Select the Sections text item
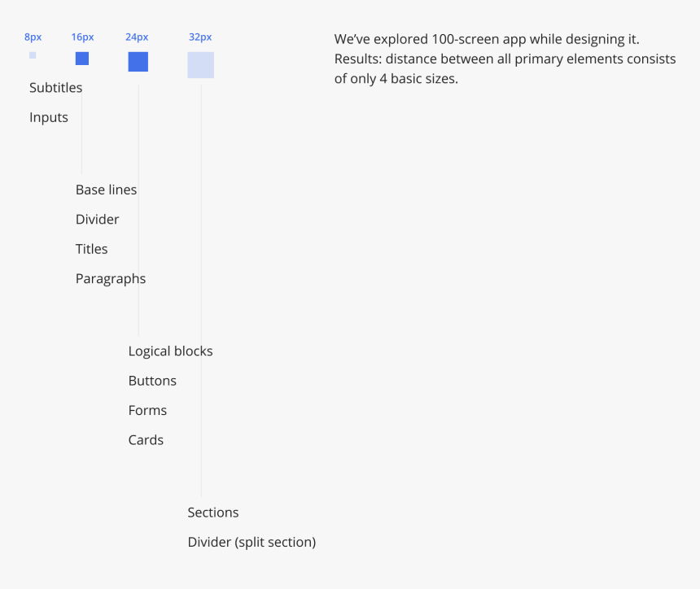Viewport: 700px width, 589px height. click(x=212, y=513)
